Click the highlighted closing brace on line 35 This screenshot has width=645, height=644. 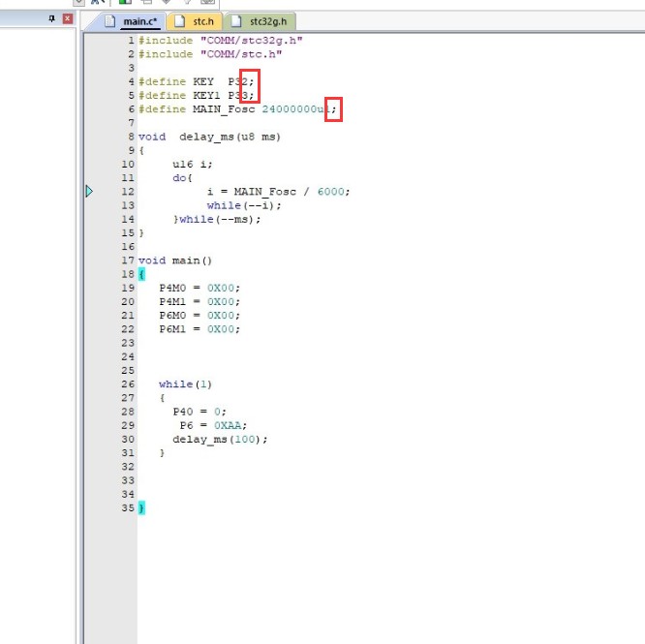tap(141, 507)
